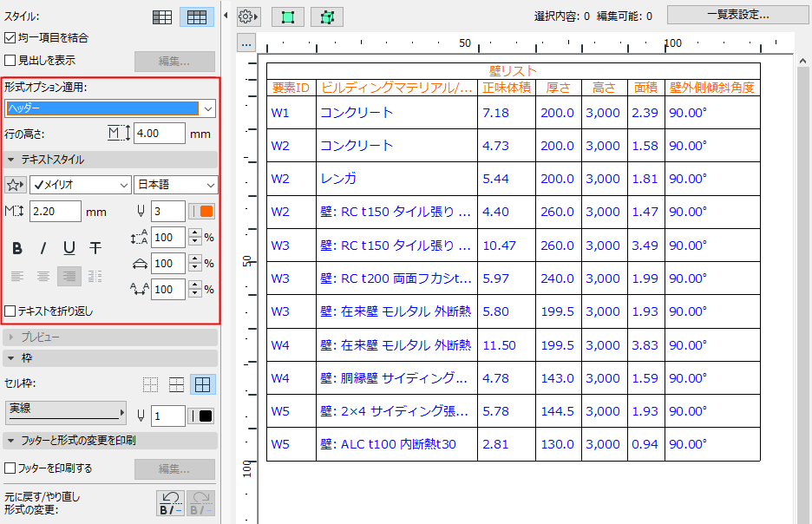
Task: Enable the 見出しを表示 checkbox
Action: click(9, 59)
